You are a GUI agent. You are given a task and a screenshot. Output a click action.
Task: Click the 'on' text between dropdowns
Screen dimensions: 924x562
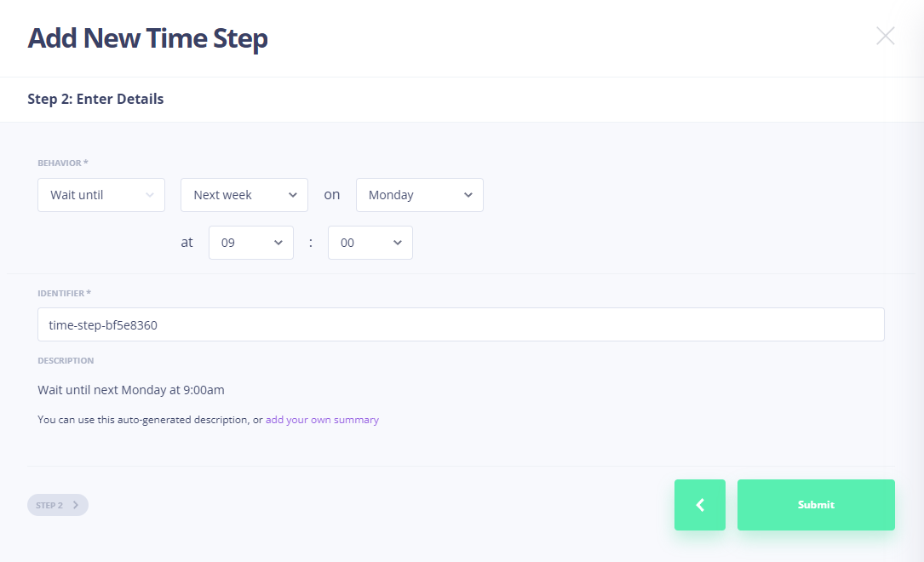tap(331, 195)
